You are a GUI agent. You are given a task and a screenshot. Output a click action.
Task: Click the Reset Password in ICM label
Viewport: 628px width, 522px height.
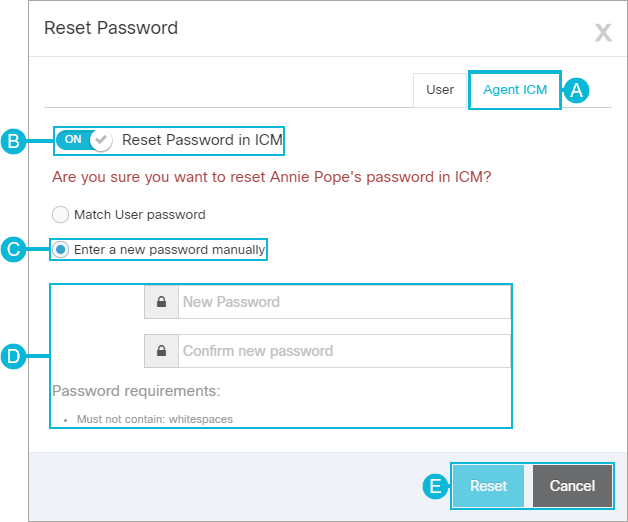coord(202,140)
